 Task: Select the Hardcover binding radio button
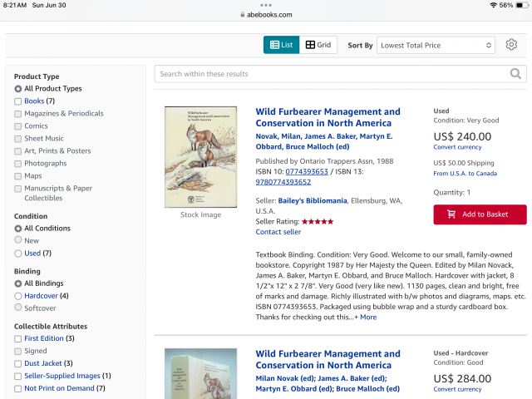click(x=18, y=295)
